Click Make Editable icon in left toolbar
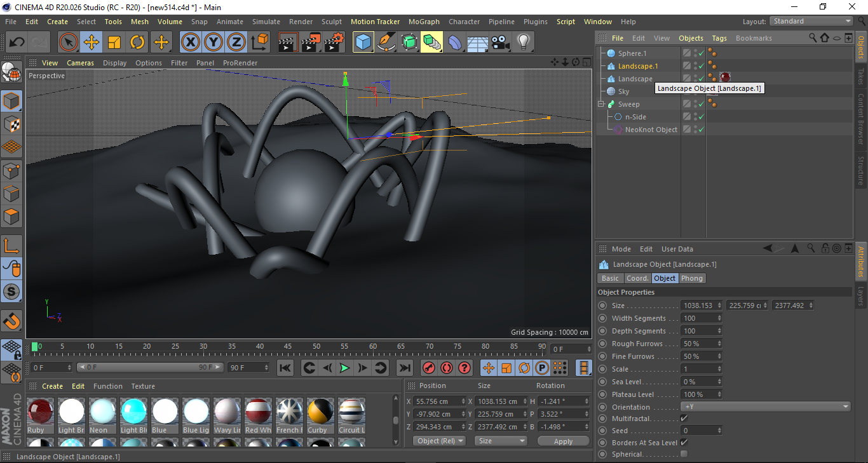 pyautogui.click(x=11, y=73)
